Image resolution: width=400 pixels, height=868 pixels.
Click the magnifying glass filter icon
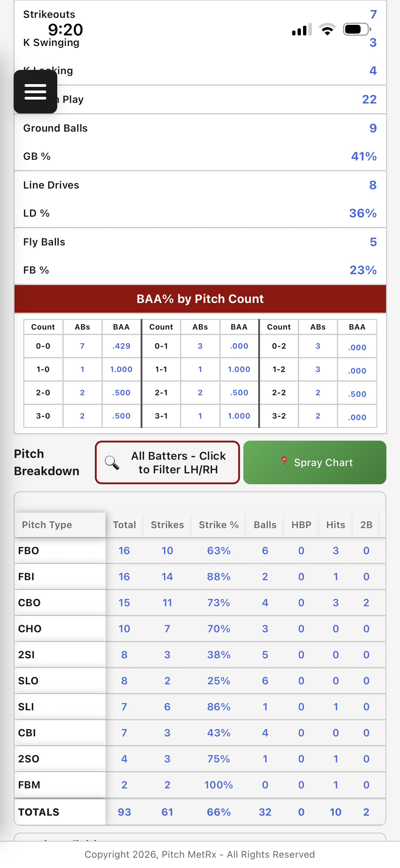[x=112, y=462]
